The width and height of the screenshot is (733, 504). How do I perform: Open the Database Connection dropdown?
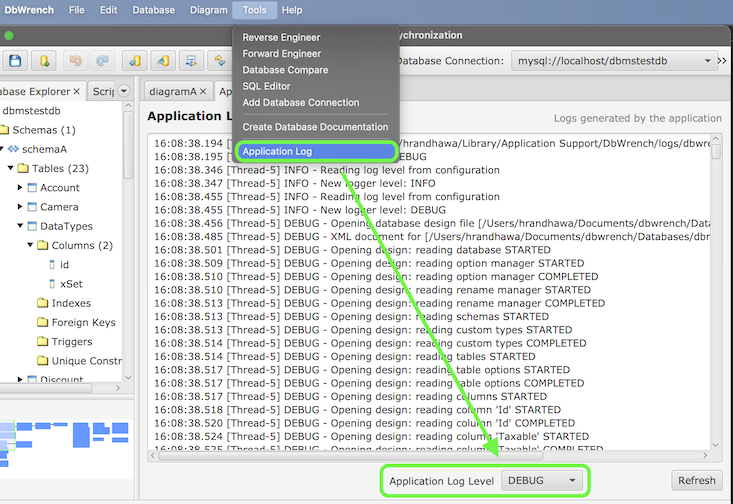[614, 61]
